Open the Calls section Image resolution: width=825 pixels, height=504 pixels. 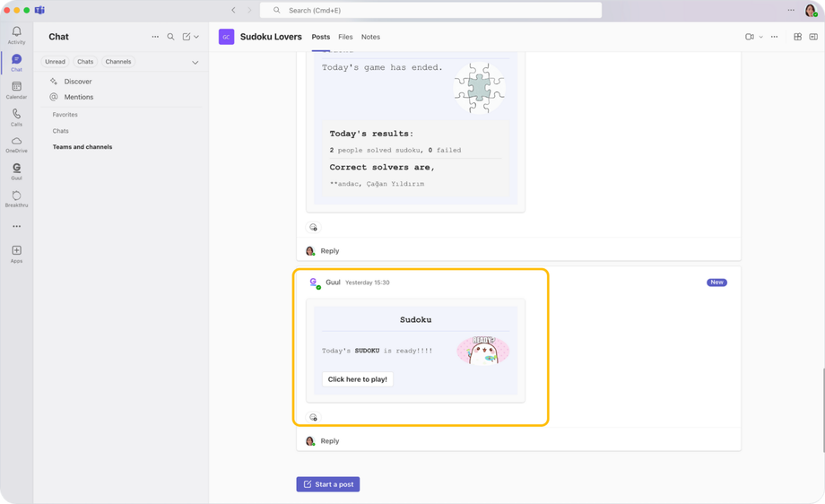point(16,117)
